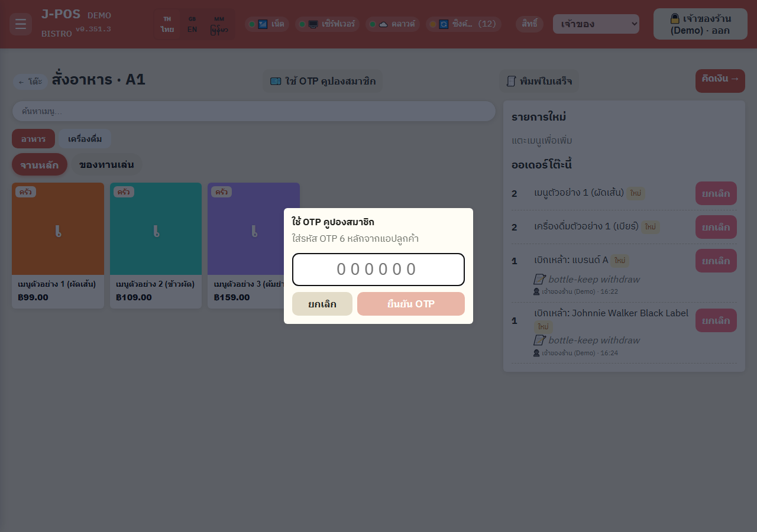
Task: Log out via เจ้าของร้าน (Demo) button
Action: [700, 24]
